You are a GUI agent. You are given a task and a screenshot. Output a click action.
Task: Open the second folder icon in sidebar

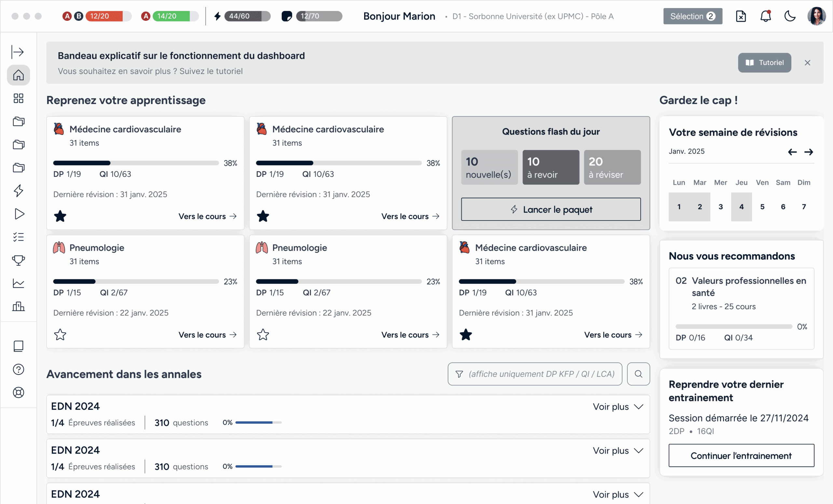[18, 145]
